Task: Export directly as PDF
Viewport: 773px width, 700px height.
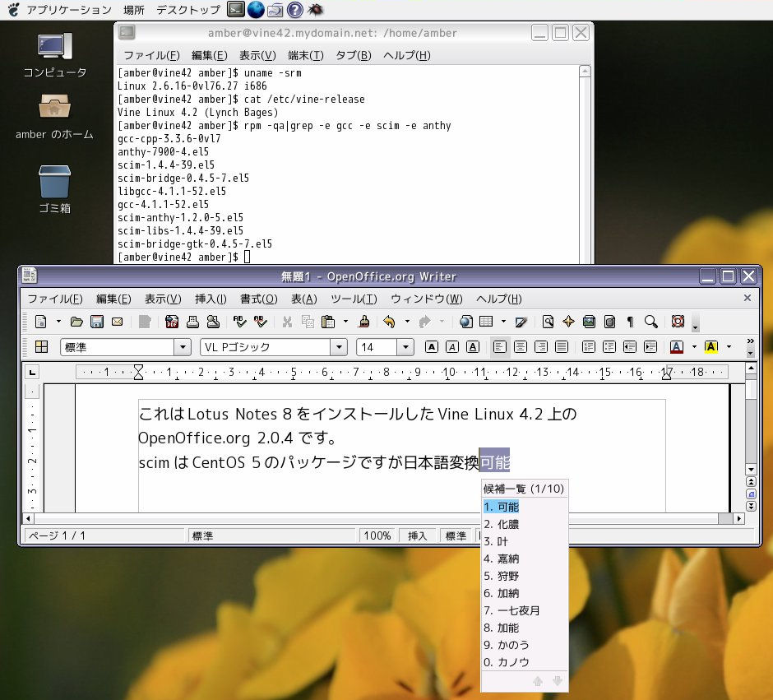Action: pyautogui.click(x=172, y=322)
